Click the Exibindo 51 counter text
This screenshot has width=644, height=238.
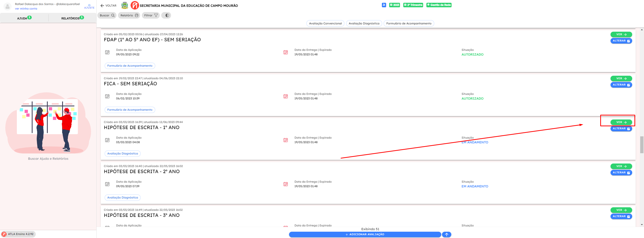click(370, 229)
